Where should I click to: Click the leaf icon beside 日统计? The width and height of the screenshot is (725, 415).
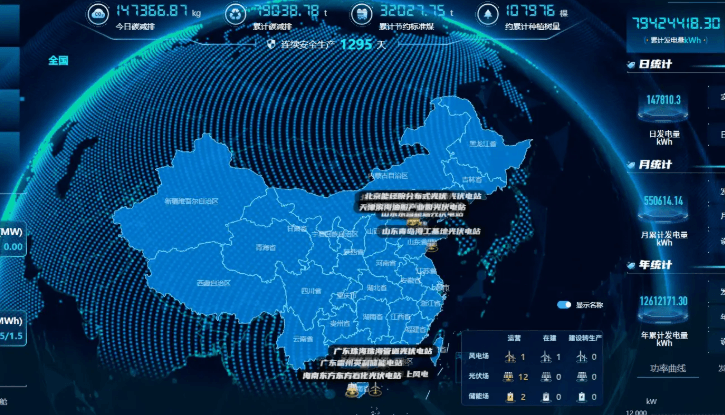pos(631,65)
